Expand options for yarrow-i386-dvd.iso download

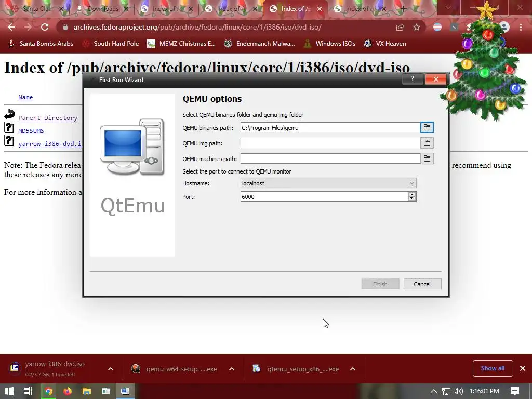click(111, 369)
